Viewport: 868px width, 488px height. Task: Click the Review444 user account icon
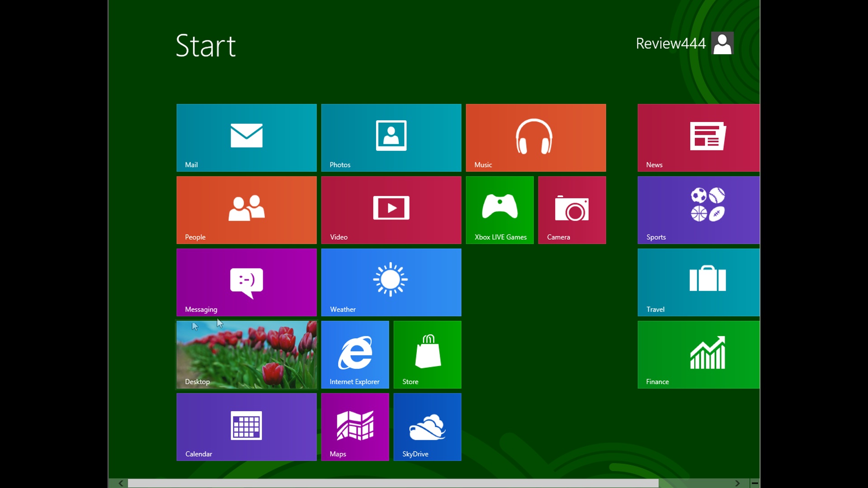[722, 43]
